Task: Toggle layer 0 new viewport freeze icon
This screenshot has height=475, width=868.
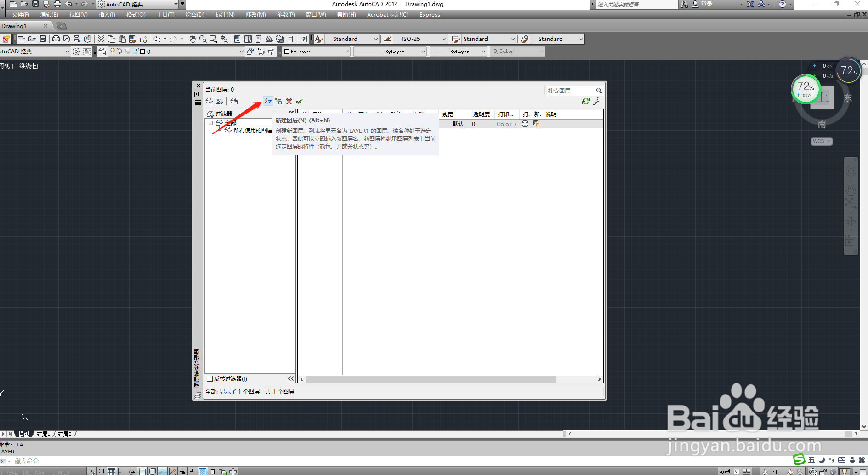Action: [x=536, y=124]
